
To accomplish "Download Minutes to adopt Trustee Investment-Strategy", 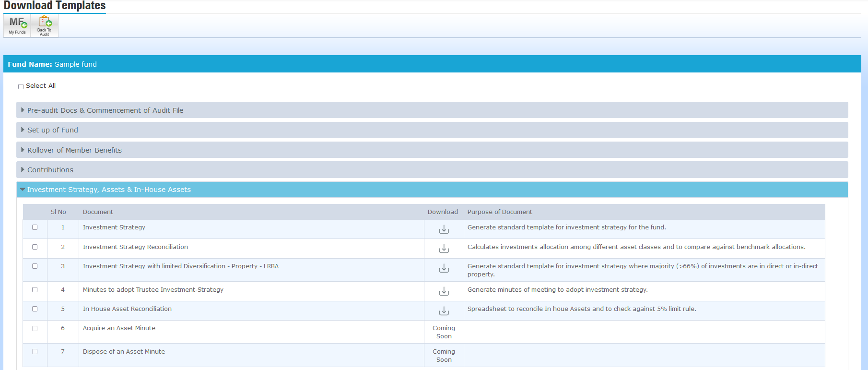I will [x=444, y=291].
